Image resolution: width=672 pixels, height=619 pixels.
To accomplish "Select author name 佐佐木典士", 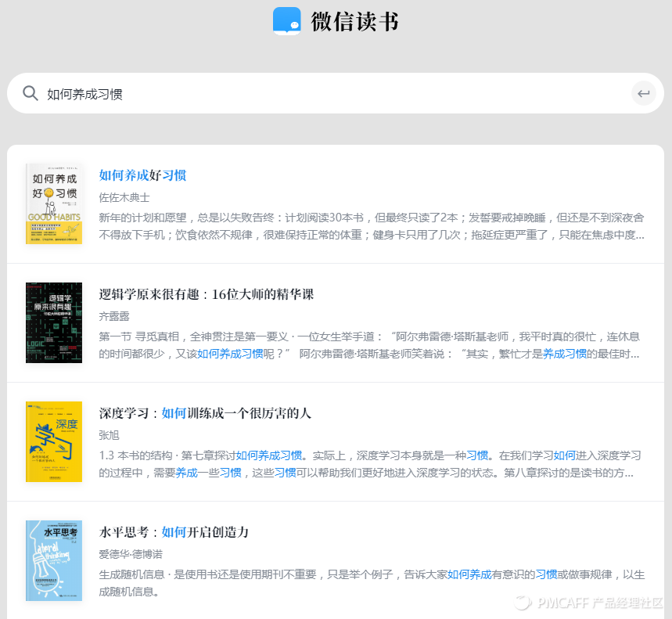I will point(124,198).
